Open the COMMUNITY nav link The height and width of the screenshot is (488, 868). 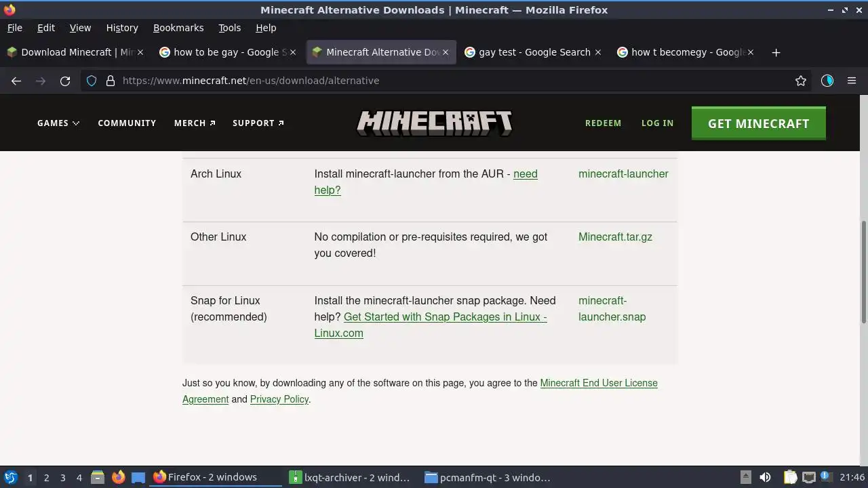127,123
